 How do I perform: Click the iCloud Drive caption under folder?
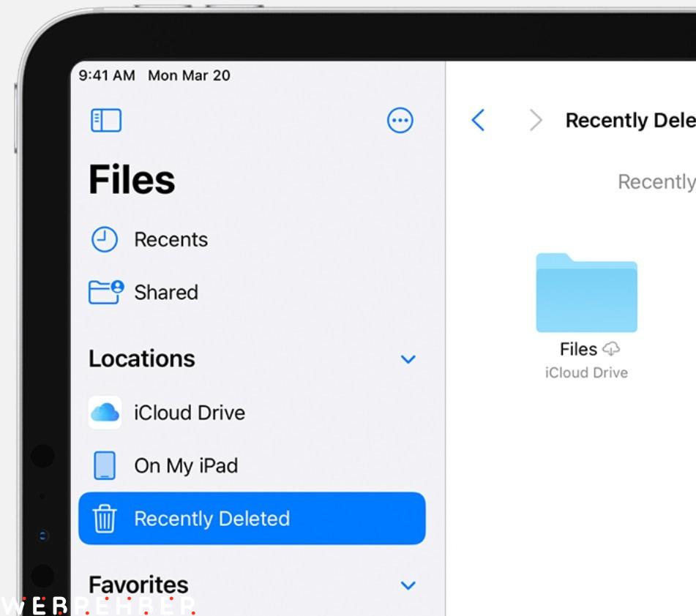586,372
